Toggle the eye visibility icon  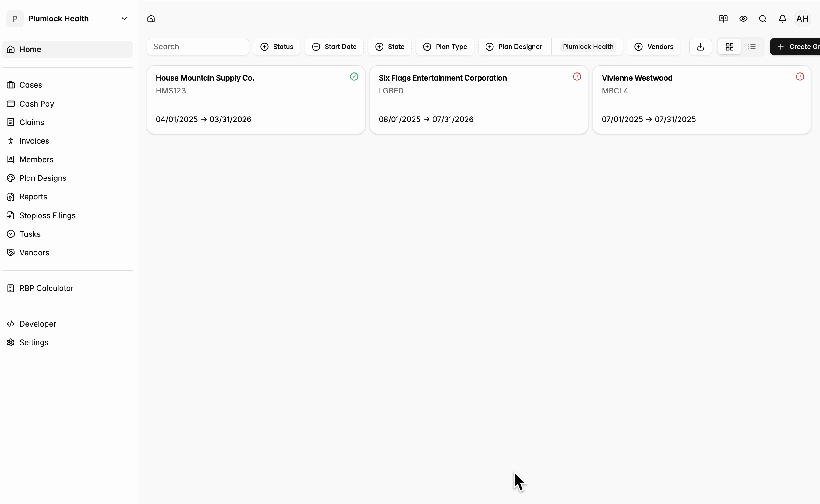pyautogui.click(x=743, y=19)
